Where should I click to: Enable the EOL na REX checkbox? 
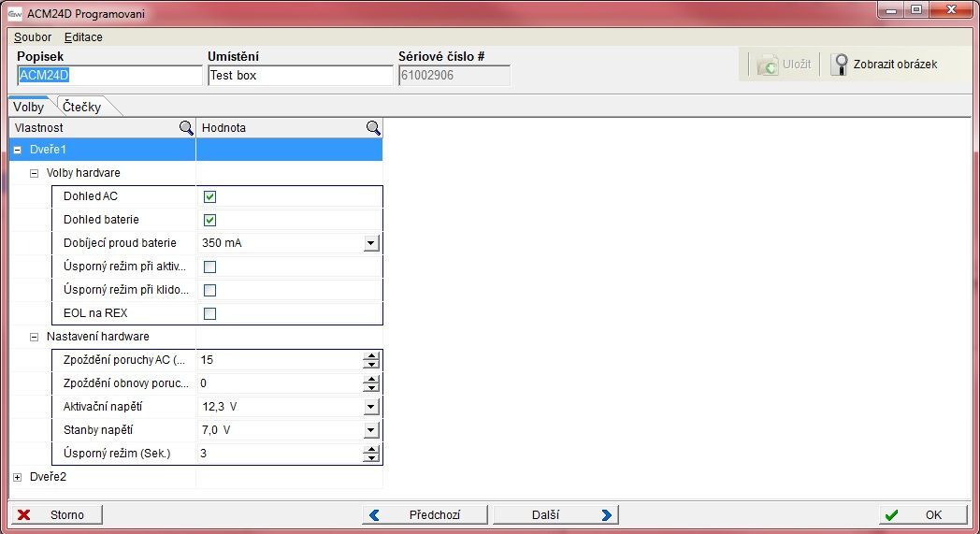pyautogui.click(x=209, y=314)
